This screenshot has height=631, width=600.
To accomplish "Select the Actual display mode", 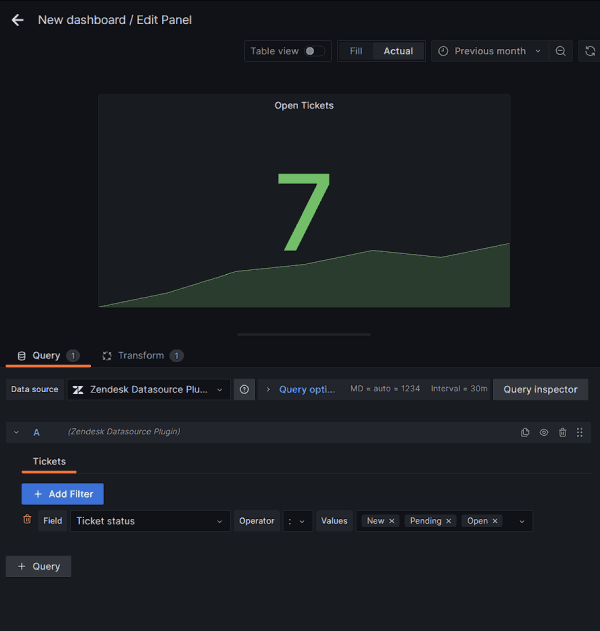I will click(398, 51).
